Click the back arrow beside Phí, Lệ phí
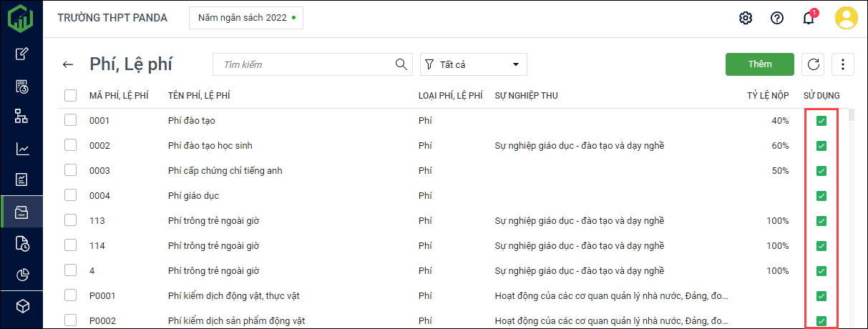 tap(68, 64)
